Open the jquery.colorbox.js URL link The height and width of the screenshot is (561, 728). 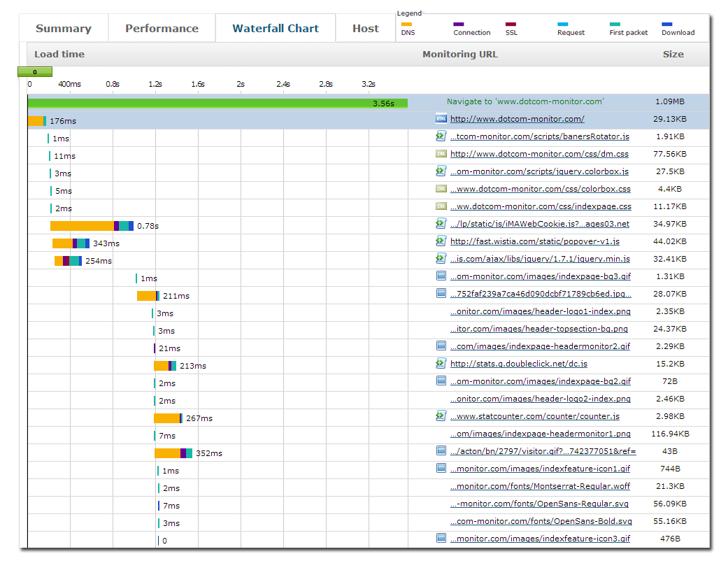point(539,171)
